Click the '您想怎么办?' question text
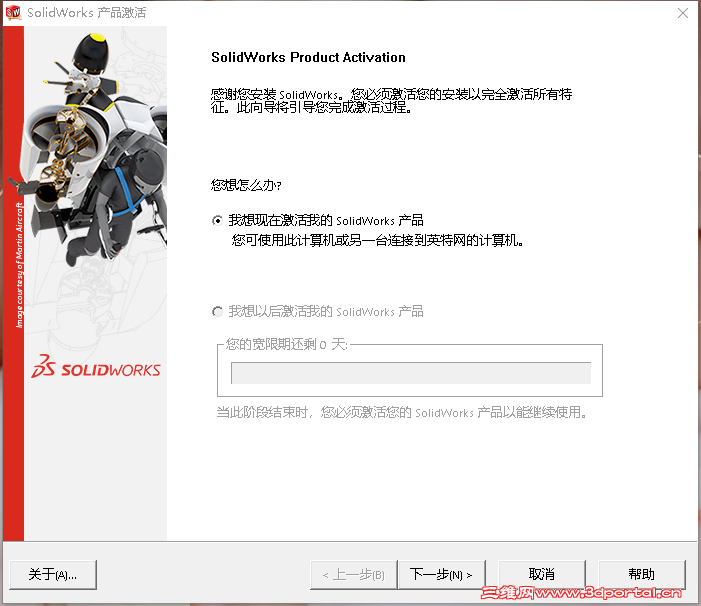Viewport: 701px width, 606px height. click(x=246, y=185)
